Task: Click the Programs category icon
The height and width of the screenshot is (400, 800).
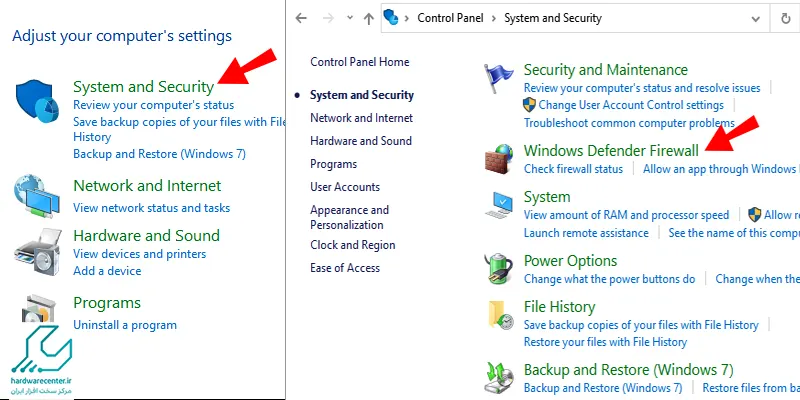Action: point(39,306)
